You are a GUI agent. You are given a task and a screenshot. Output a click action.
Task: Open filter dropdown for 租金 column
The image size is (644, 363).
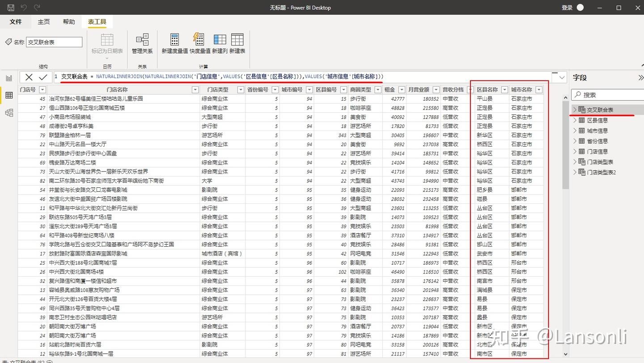402,90
